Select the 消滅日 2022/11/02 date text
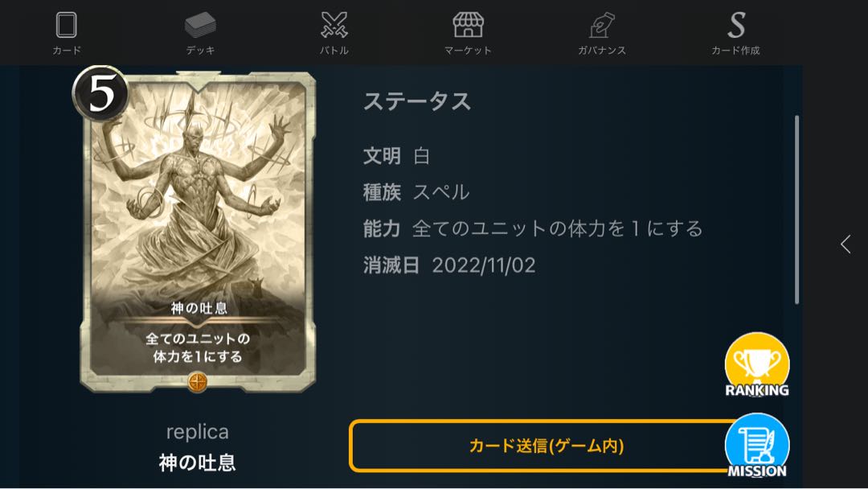 pos(449,265)
